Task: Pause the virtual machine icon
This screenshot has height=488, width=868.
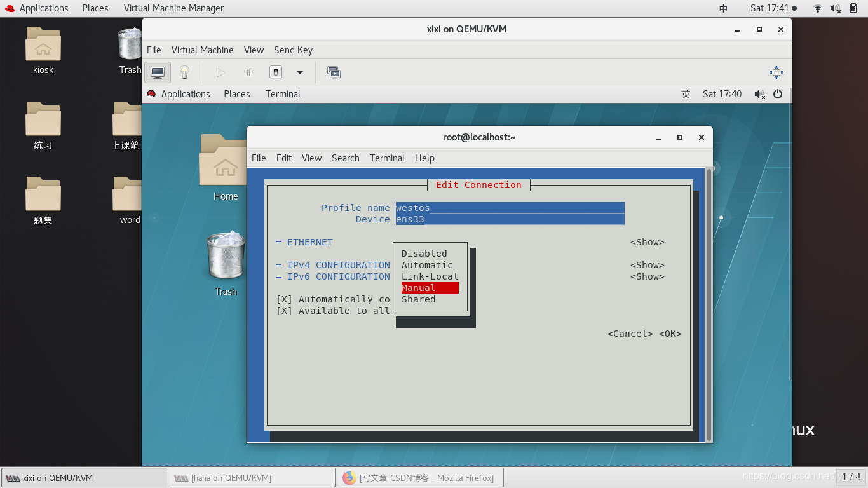Action: click(x=248, y=72)
